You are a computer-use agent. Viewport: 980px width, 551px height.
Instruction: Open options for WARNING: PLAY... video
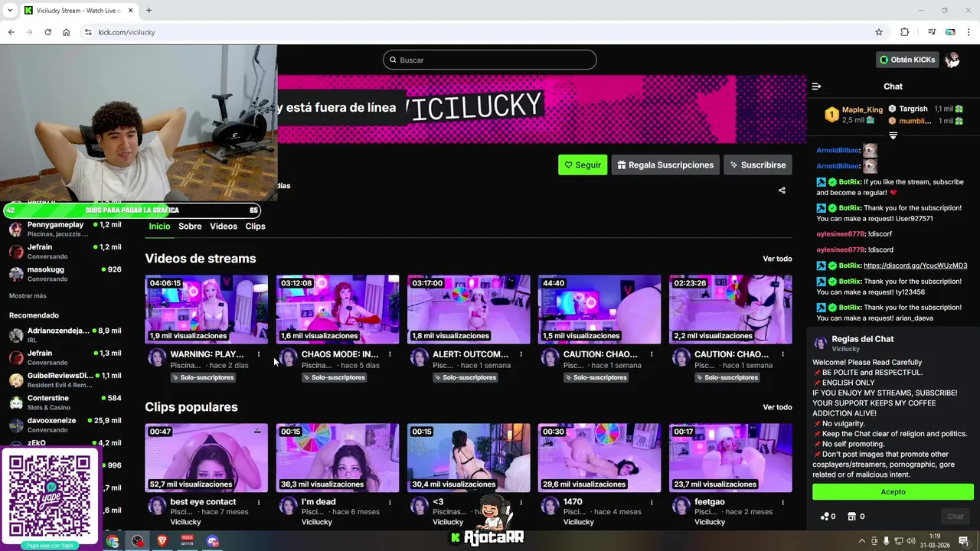(x=259, y=354)
